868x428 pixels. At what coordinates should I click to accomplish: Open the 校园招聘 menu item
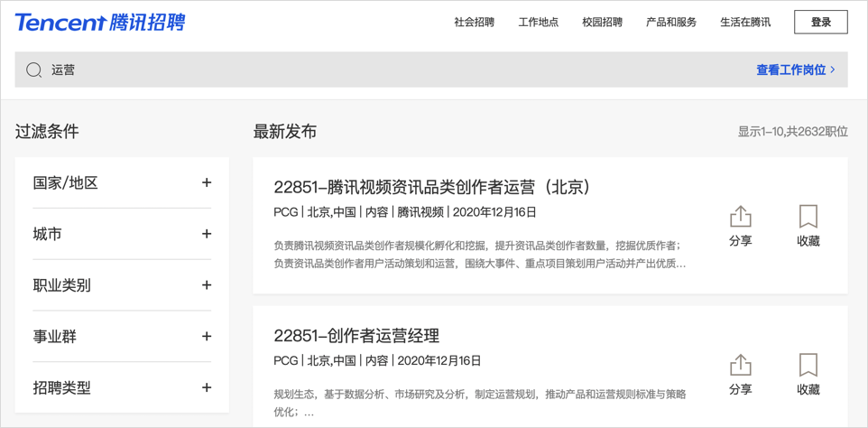603,23
